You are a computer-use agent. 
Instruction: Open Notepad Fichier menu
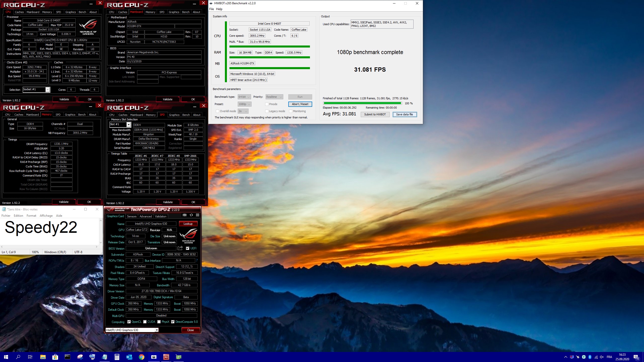click(6, 216)
